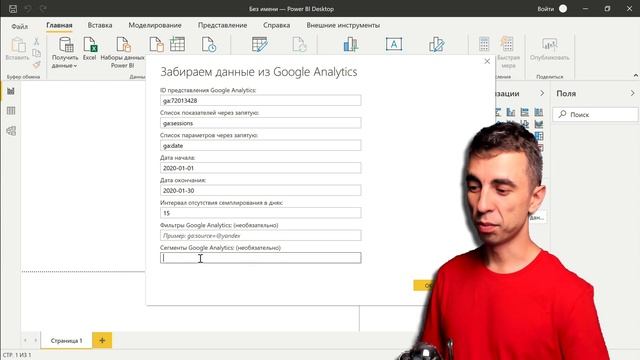
Task: Click the New measure calculator icon
Action: [x=484, y=44]
